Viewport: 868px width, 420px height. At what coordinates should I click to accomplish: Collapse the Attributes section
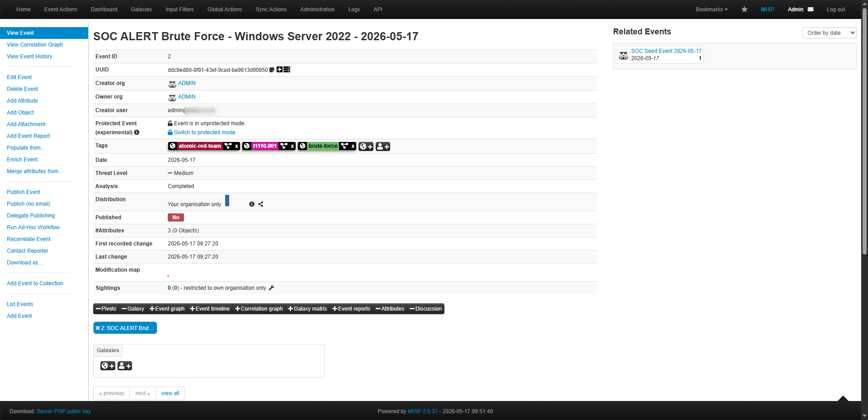tap(390, 309)
